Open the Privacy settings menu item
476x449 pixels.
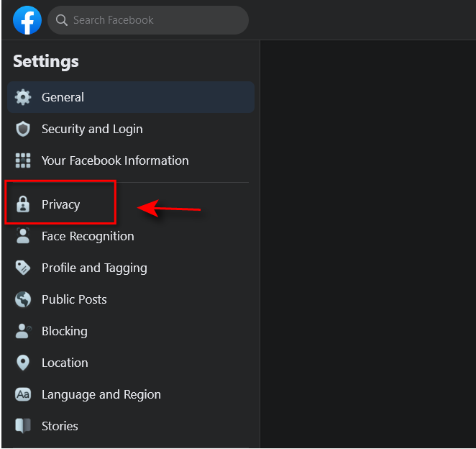131,204
